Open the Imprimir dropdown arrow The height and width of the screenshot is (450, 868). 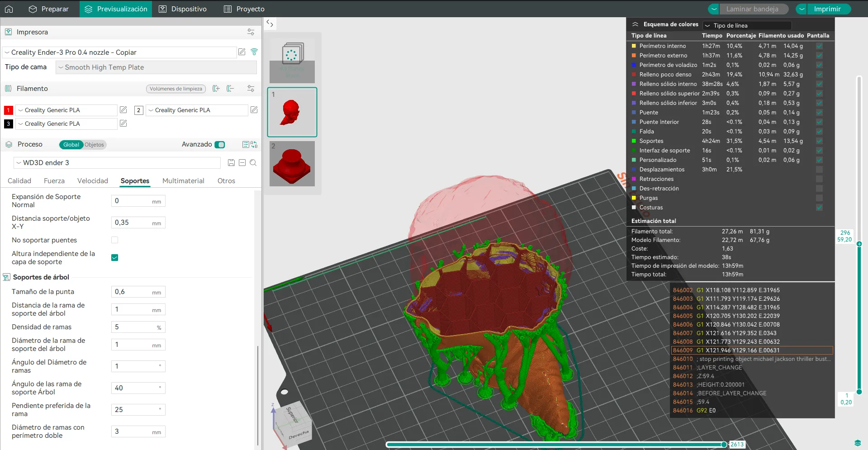802,9
